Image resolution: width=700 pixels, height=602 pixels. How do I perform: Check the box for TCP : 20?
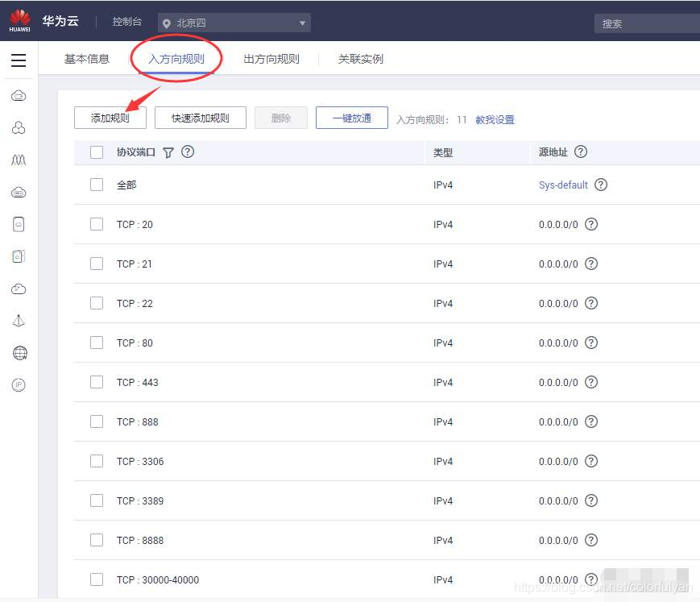pyautogui.click(x=97, y=224)
